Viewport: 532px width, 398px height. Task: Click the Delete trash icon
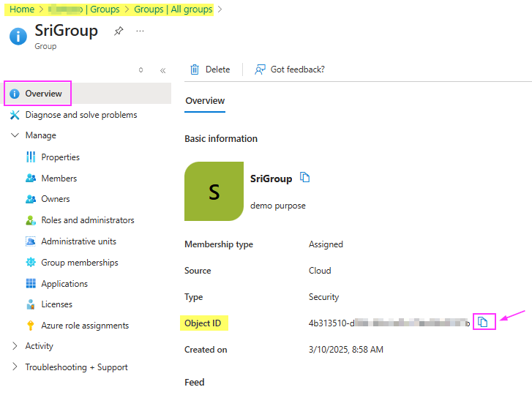195,70
